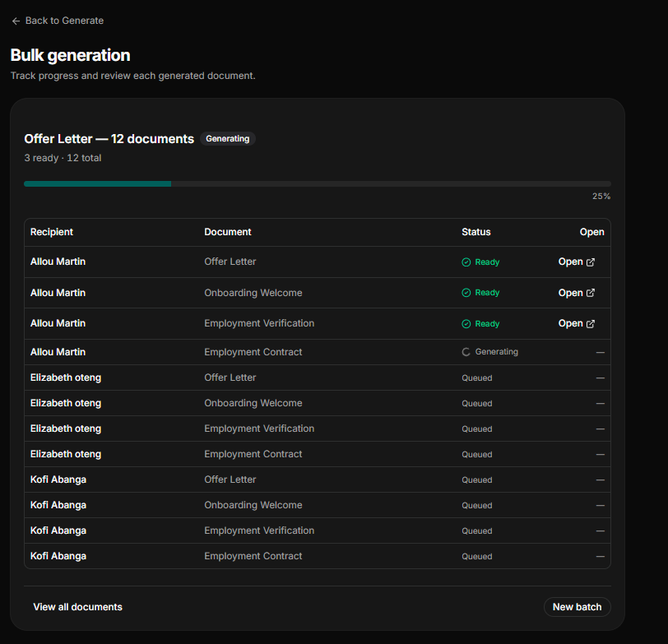Image resolution: width=668 pixels, height=644 pixels.
Task: Start a New batch
Action: click(578, 607)
